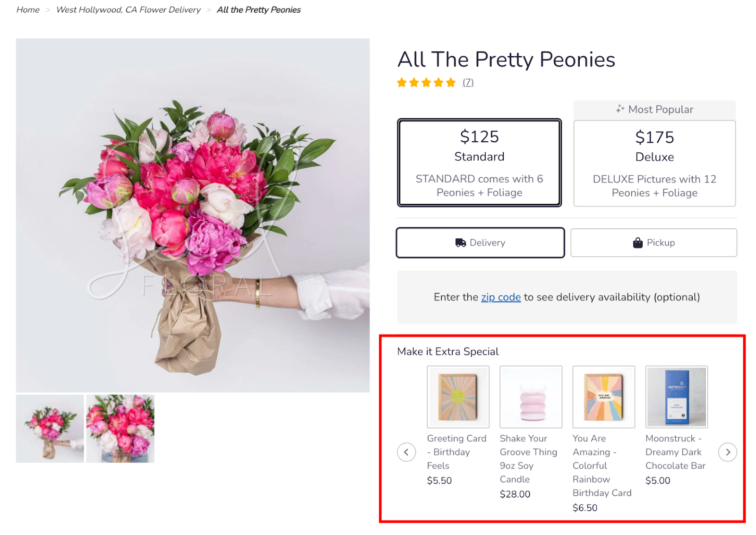Click the delivery truck icon
The height and width of the screenshot is (535, 756).
[x=460, y=243]
